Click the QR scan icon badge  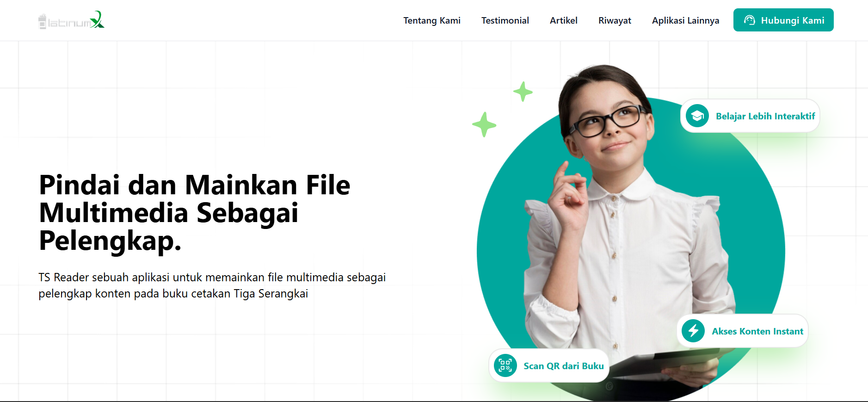[505, 365]
